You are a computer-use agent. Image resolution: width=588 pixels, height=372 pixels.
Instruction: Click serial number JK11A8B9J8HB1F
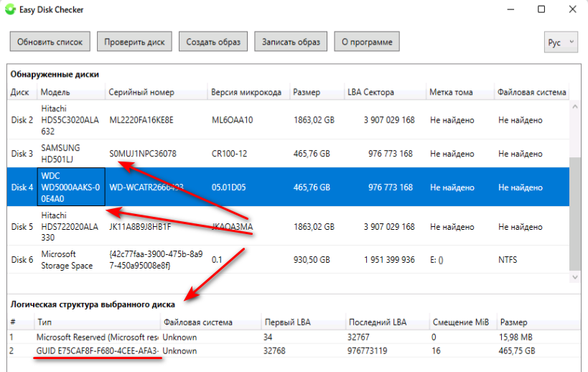[x=140, y=226]
